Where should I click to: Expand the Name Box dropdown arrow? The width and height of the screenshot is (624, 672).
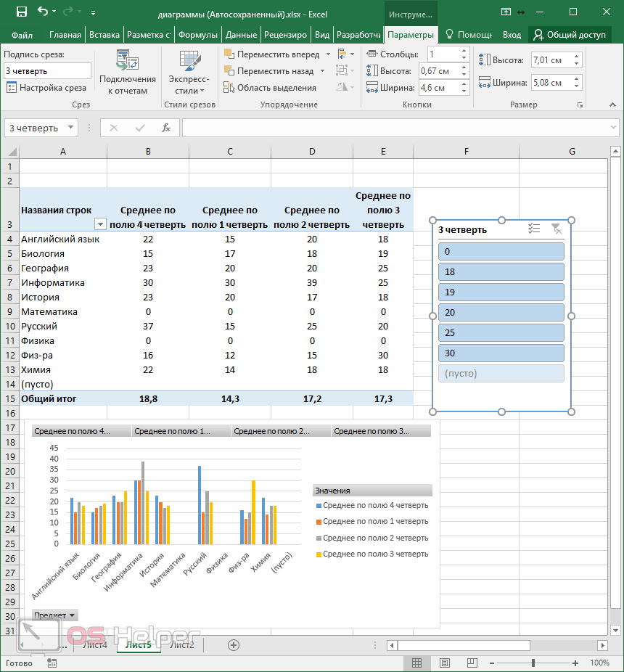(70, 128)
